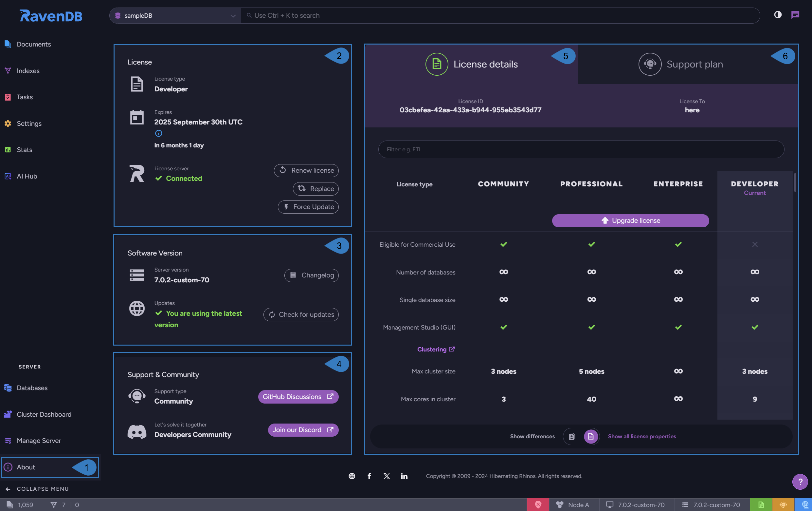
Task: Open About in the sidebar
Action: coord(49,467)
